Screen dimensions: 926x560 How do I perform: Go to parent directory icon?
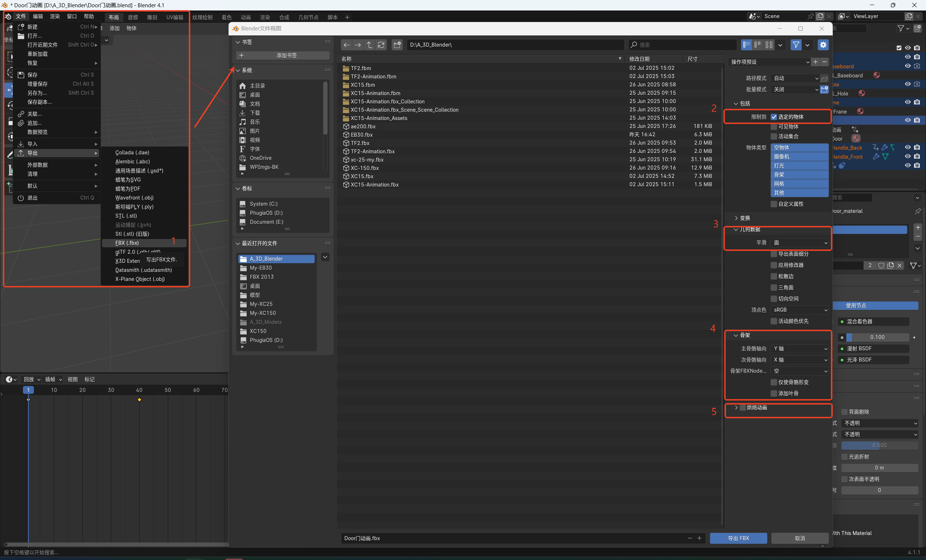pos(369,45)
